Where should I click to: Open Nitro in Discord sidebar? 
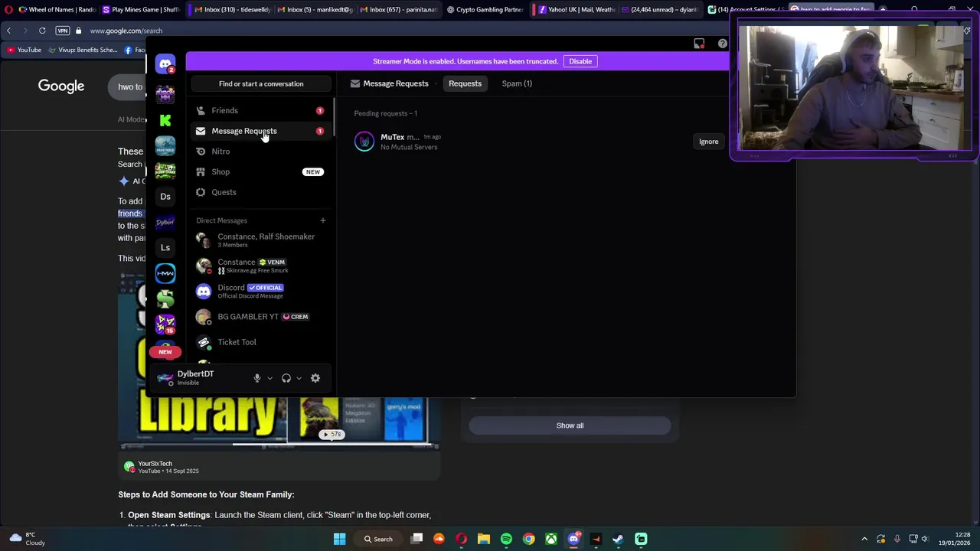pos(261,152)
